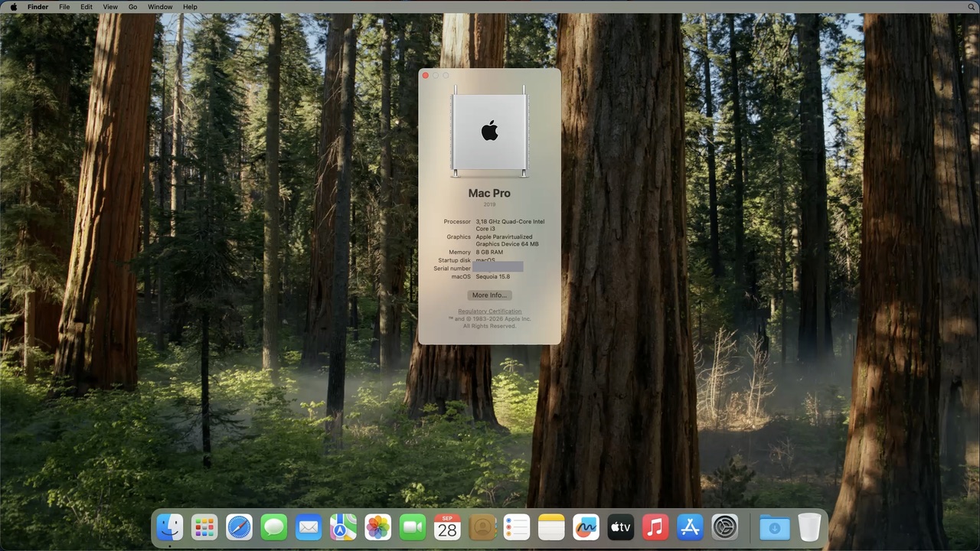Image resolution: width=980 pixels, height=551 pixels.
Task: Click the Sequoia 15.8 macOS version text
Action: click(492, 277)
